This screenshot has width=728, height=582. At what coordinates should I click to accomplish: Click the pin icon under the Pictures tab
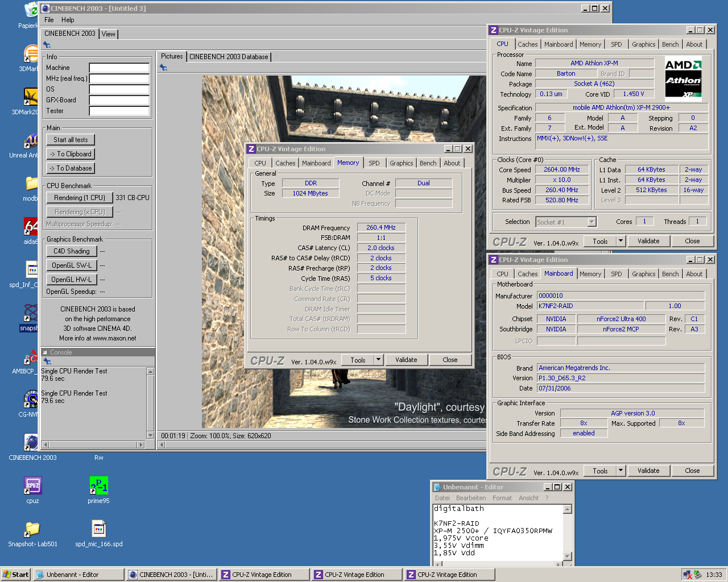(163, 67)
